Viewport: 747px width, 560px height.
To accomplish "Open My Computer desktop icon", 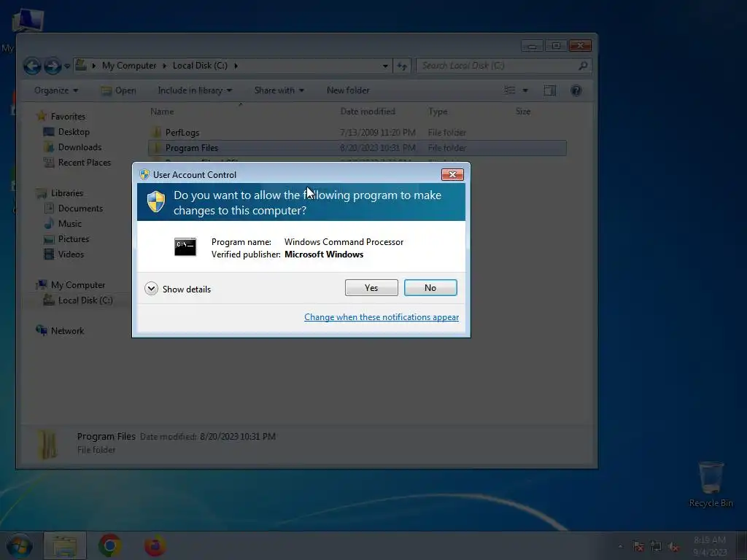I will [x=27, y=21].
